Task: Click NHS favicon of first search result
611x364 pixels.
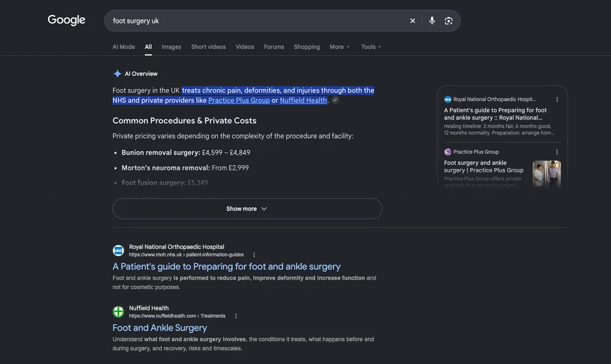Action: (x=118, y=251)
